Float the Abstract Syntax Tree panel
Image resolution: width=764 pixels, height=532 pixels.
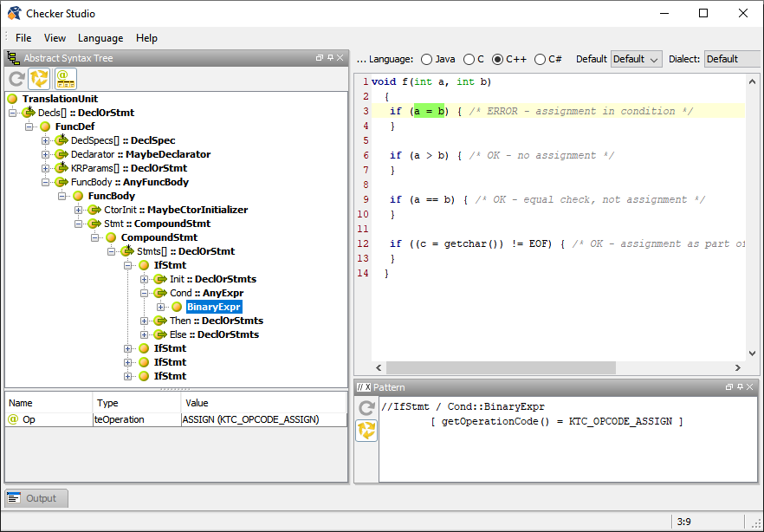tap(320, 58)
